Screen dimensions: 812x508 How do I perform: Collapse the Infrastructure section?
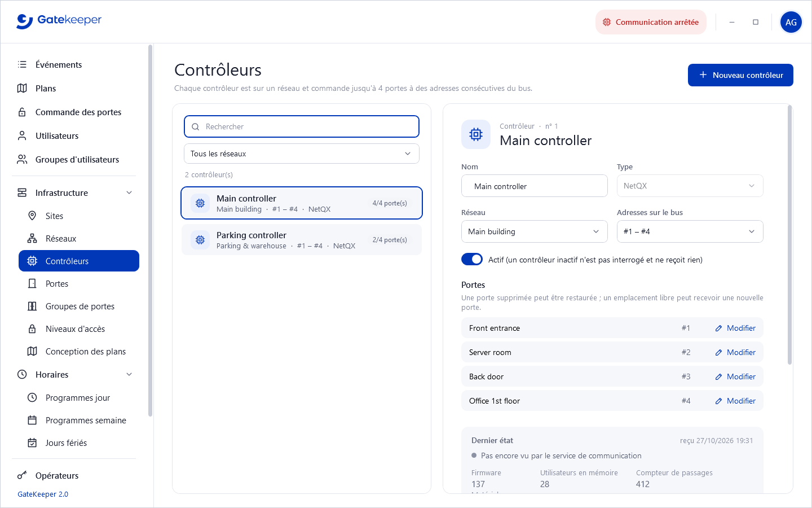[129, 192]
